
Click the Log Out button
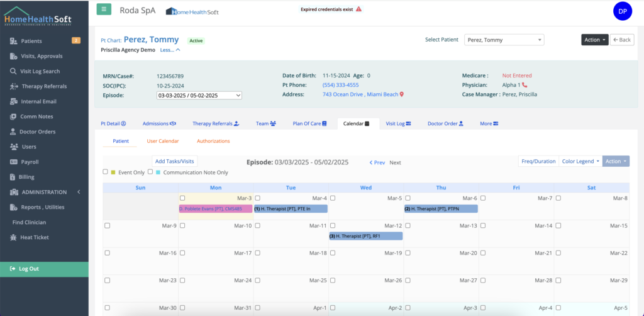44,269
